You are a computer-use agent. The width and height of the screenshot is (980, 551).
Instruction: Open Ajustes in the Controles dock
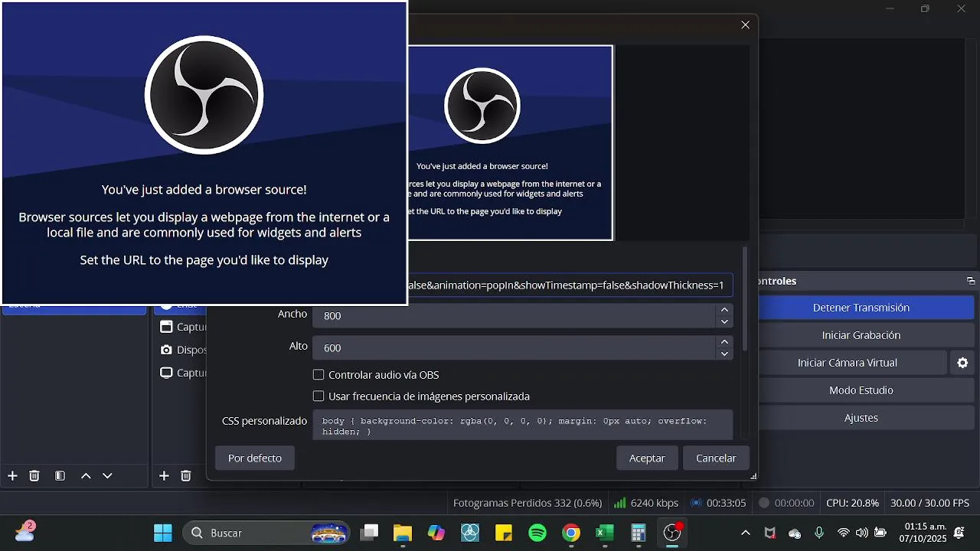pos(861,418)
